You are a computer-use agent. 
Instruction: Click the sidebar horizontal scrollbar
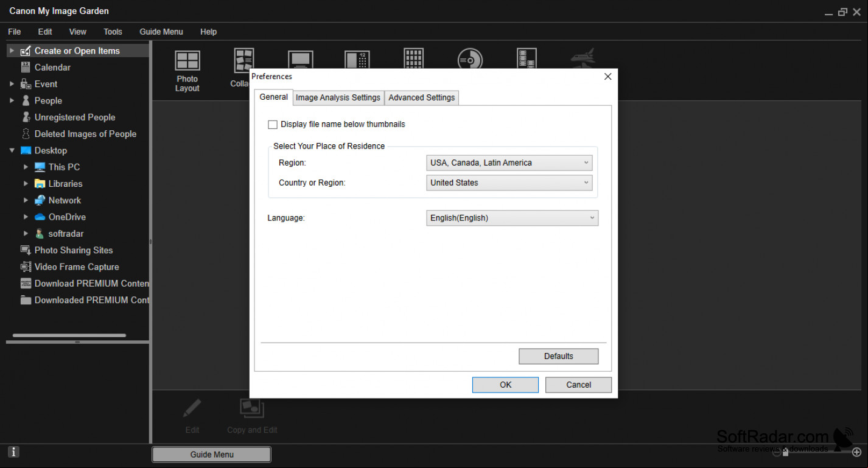pyautogui.click(x=69, y=335)
